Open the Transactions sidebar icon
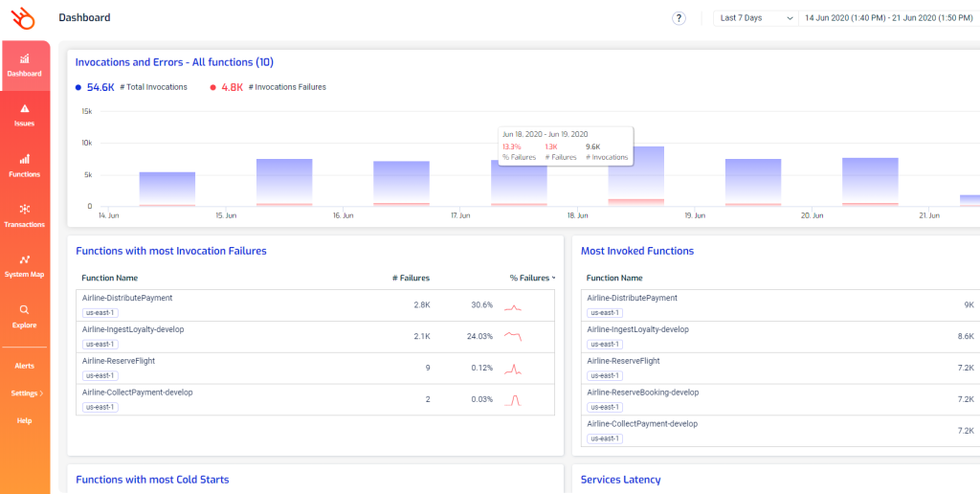Viewport: 980px width, 494px height. (25, 209)
